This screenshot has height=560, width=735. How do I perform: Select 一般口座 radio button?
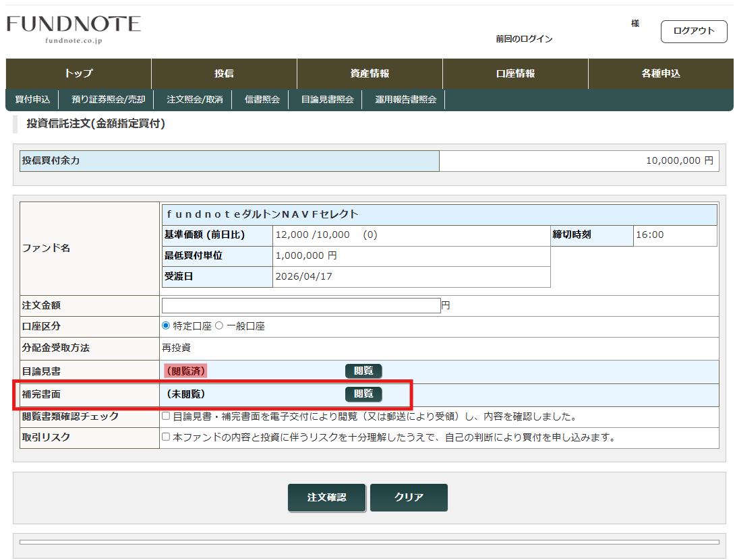point(218,326)
